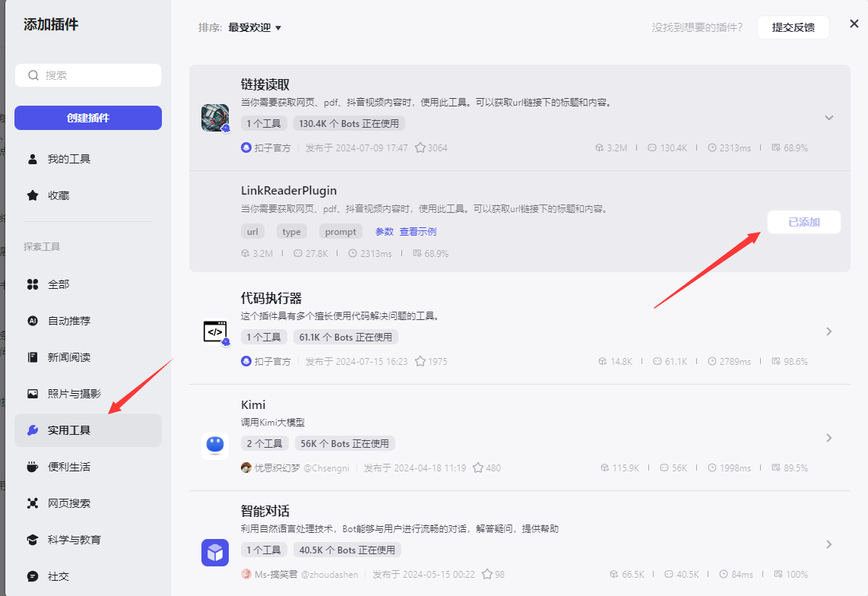Click the star icon beside 3064
The width and height of the screenshot is (868, 596).
[420, 148]
